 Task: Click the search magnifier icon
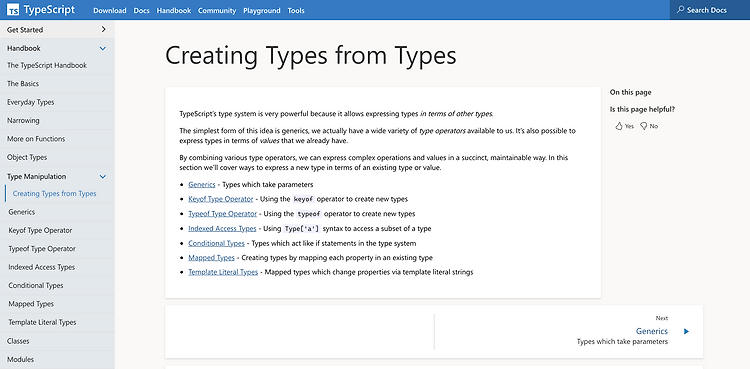680,10
